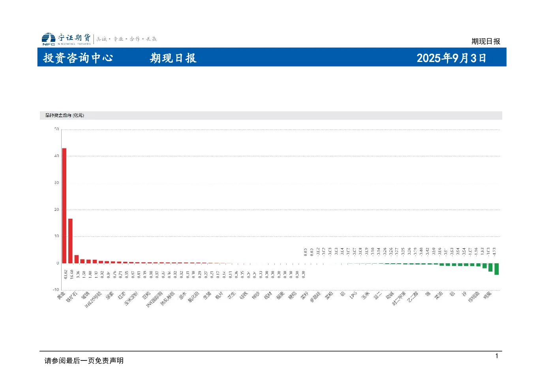This screenshot has height=392, width=554.
Task: Click the 原木 category label
Action: point(183,296)
